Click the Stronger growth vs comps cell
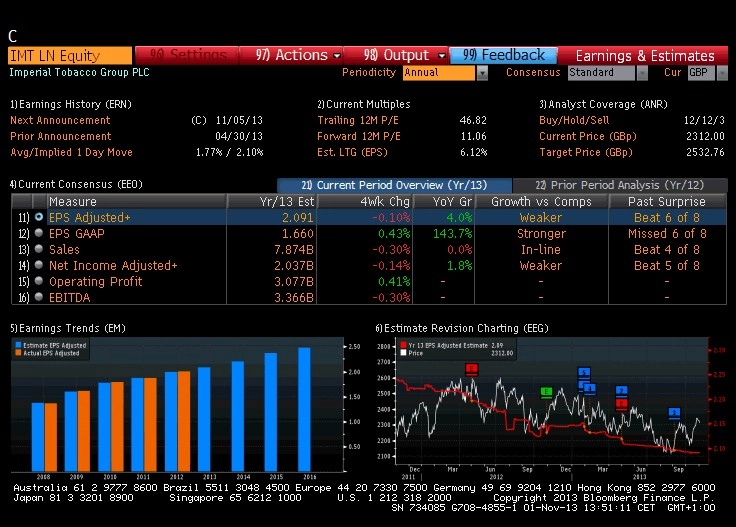Viewport: 736px width, 527px height. [x=541, y=233]
